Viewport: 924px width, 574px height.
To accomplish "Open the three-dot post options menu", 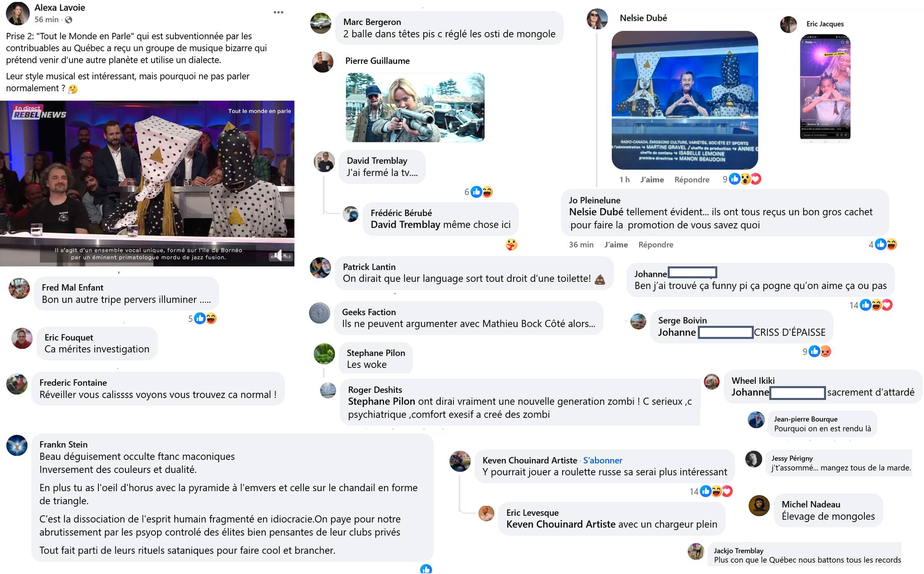I will tap(278, 12).
